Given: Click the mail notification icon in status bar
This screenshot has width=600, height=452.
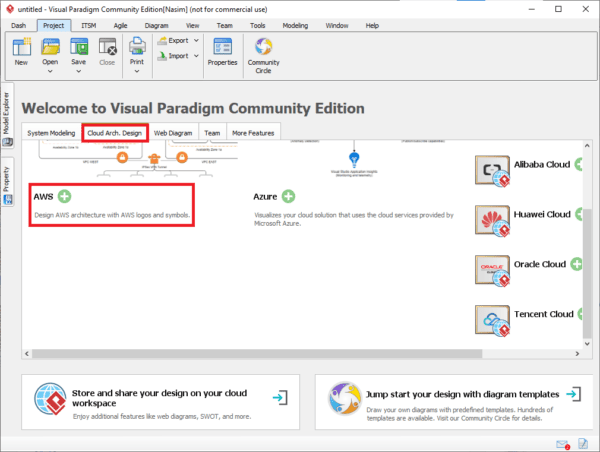Looking at the screenshot, I should 562,444.
